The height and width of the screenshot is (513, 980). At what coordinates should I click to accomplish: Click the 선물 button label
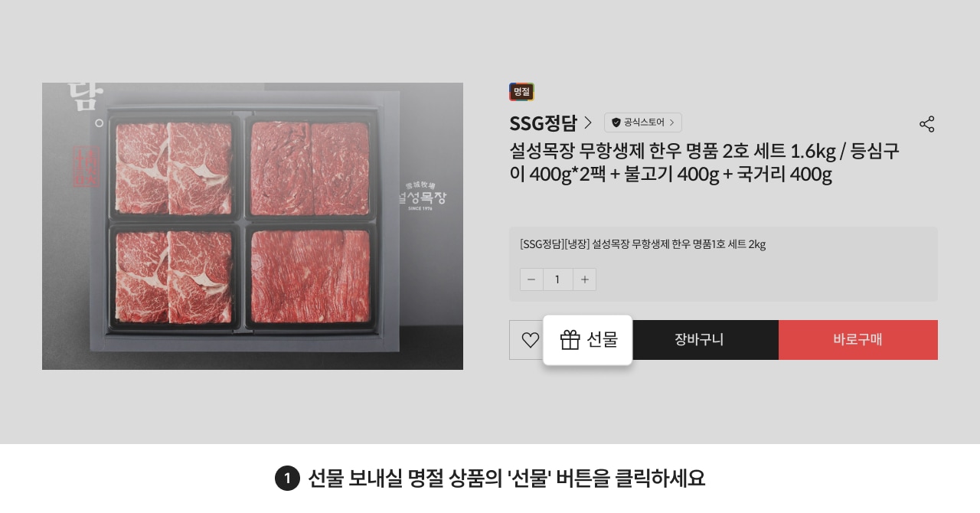coord(603,340)
